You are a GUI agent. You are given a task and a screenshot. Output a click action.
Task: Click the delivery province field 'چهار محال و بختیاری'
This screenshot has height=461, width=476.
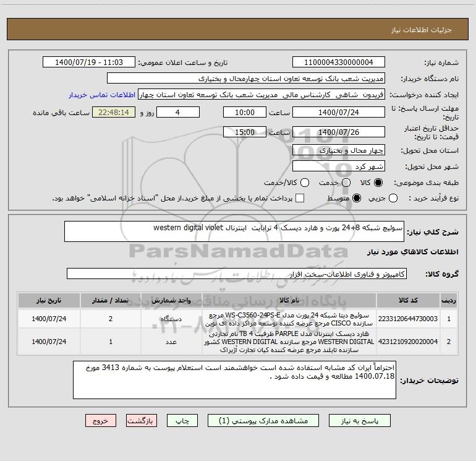pos(339,150)
